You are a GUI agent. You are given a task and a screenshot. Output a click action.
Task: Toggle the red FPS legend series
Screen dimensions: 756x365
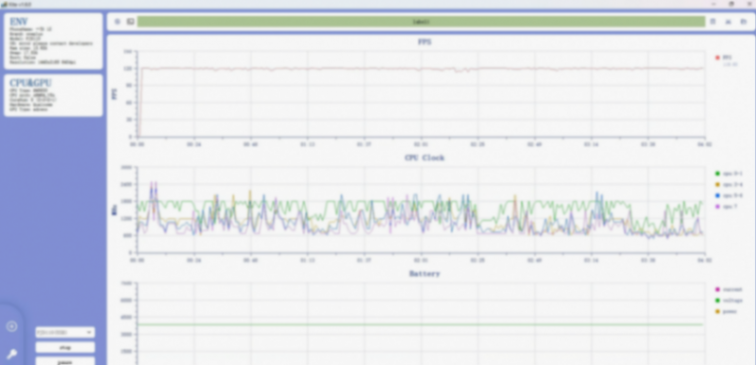[x=723, y=57]
